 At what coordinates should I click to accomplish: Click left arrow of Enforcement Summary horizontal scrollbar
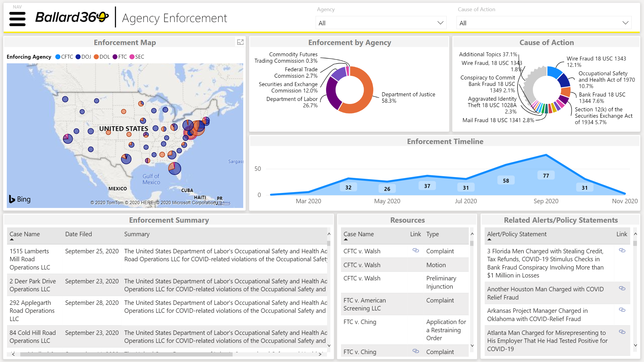click(x=13, y=354)
